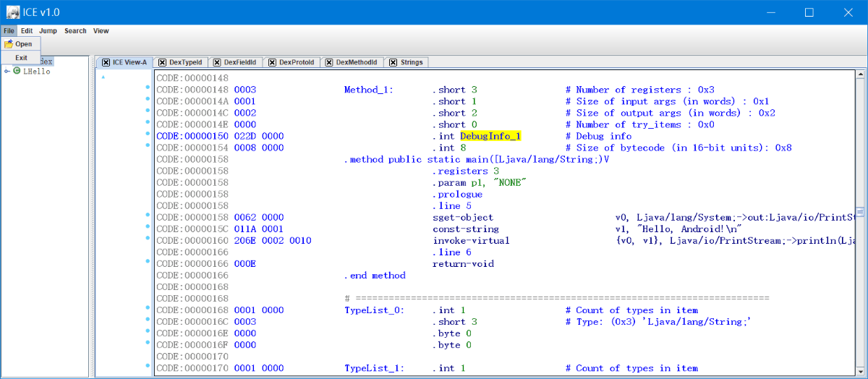Click gutter dot beside the return-void line

[x=148, y=262]
